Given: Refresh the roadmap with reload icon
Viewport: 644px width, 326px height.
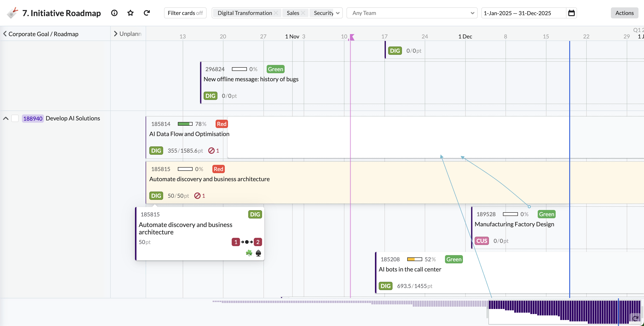Looking at the screenshot, I should tap(147, 13).
